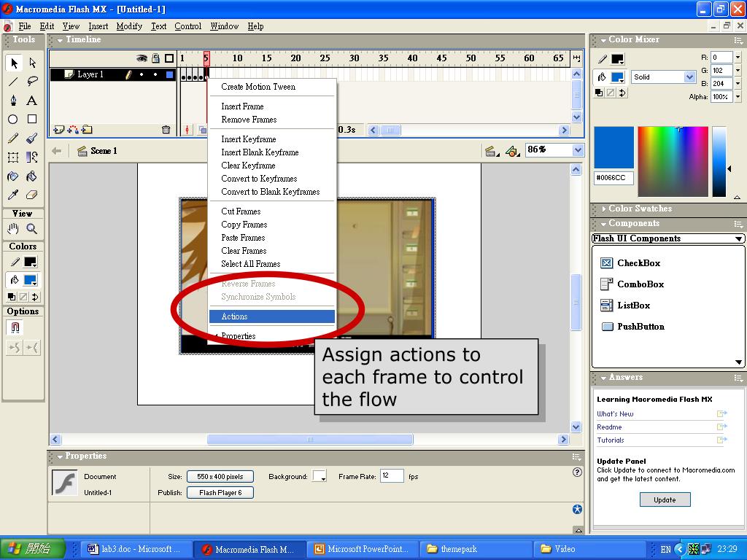The width and height of the screenshot is (747, 560).
Task: Select the Text tool
Action: click(x=32, y=101)
